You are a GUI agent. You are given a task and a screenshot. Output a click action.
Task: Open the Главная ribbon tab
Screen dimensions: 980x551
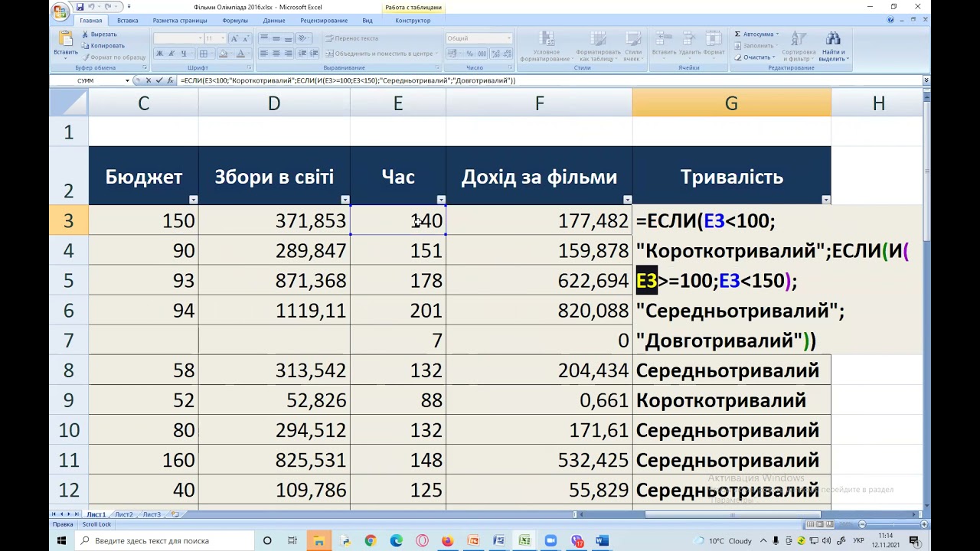(91, 21)
